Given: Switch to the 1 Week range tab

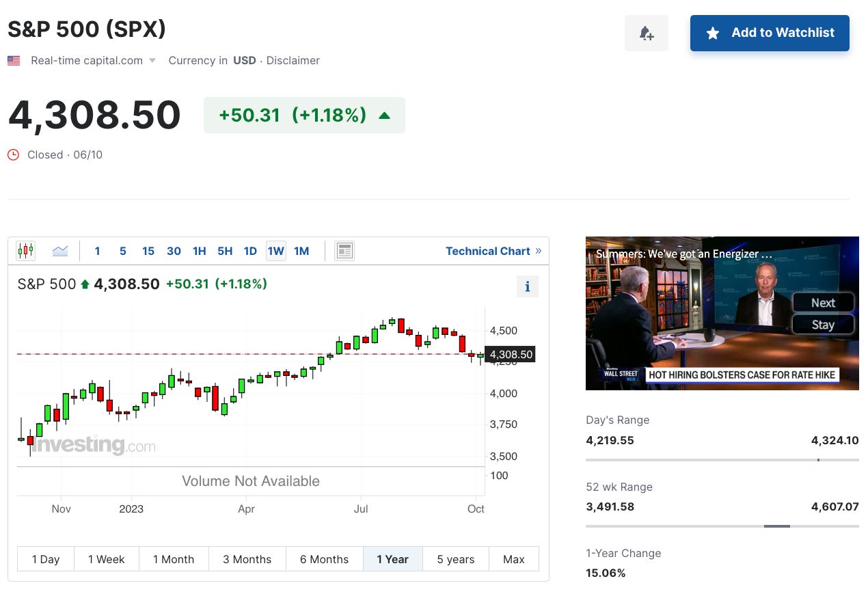Looking at the screenshot, I should pos(107,559).
